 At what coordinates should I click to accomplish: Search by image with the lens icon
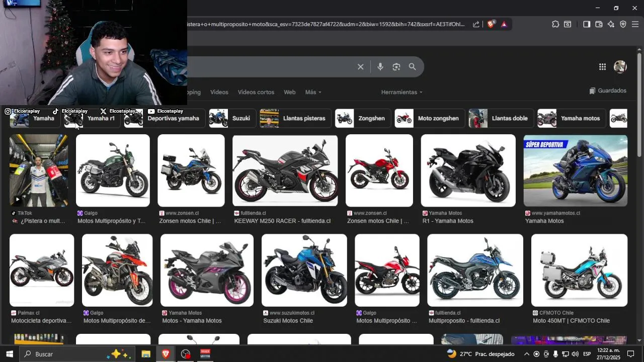pyautogui.click(x=396, y=67)
